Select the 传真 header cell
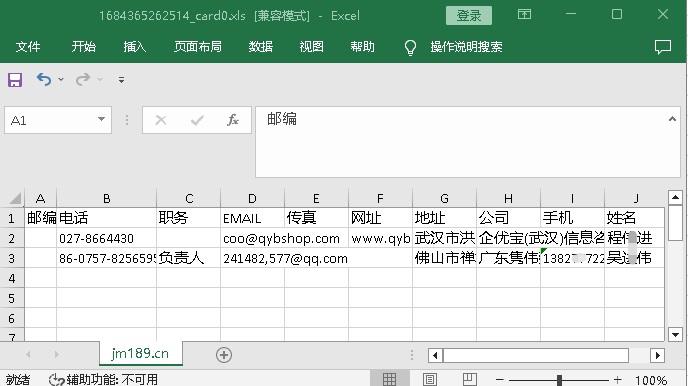The width and height of the screenshot is (688, 386). tap(316, 218)
